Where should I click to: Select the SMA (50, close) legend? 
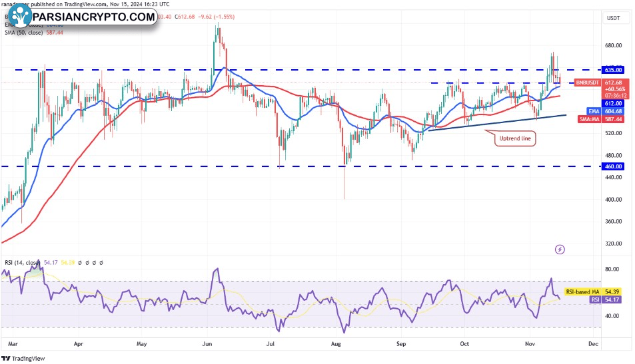click(x=33, y=33)
